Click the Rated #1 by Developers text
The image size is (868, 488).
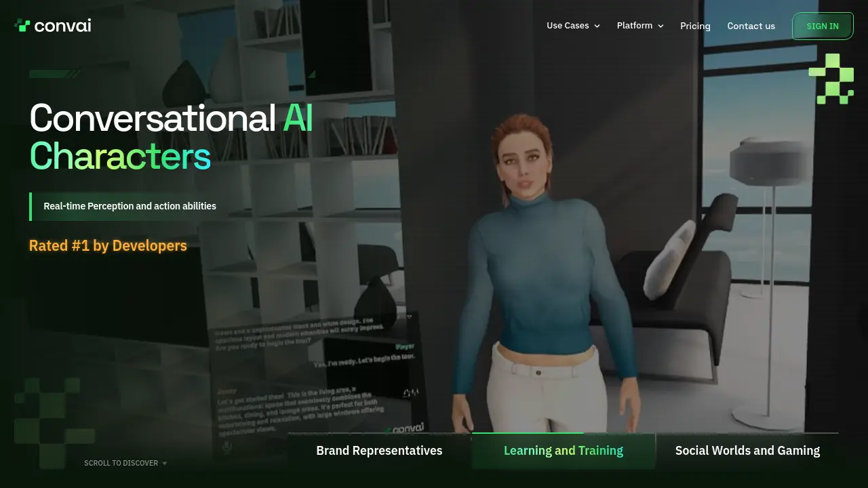tap(108, 245)
